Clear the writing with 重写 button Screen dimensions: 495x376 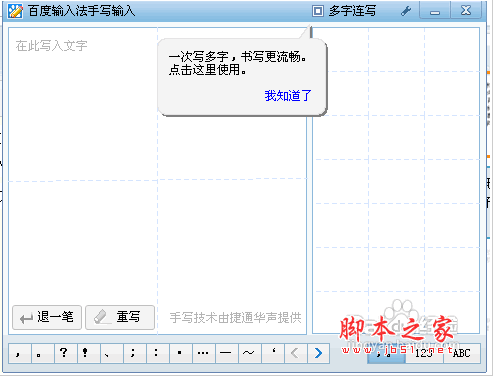[120, 317]
